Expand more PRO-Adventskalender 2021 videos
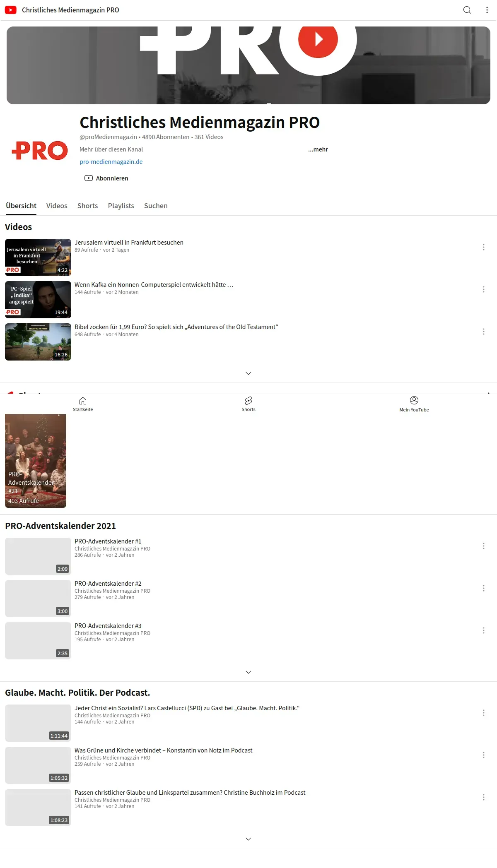The width and height of the screenshot is (497, 868). 248,672
